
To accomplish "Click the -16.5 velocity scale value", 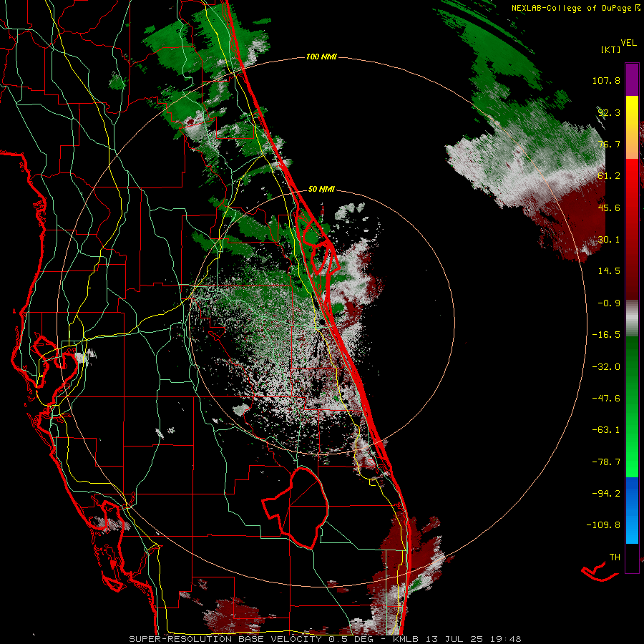I will click(606, 335).
